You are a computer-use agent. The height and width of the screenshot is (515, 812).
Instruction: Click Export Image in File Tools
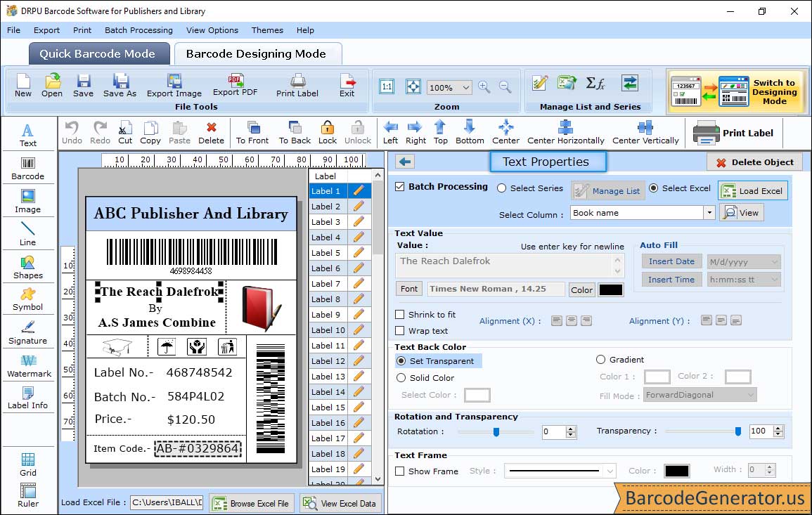(x=174, y=86)
